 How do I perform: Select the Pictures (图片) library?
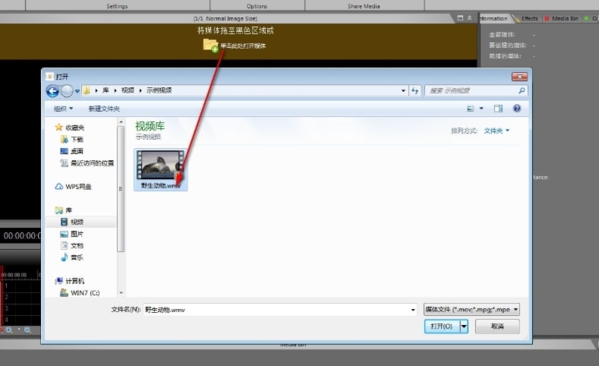tap(72, 234)
